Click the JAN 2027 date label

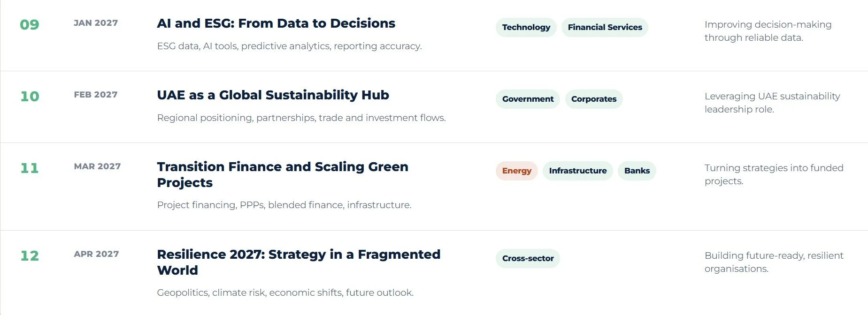point(96,23)
